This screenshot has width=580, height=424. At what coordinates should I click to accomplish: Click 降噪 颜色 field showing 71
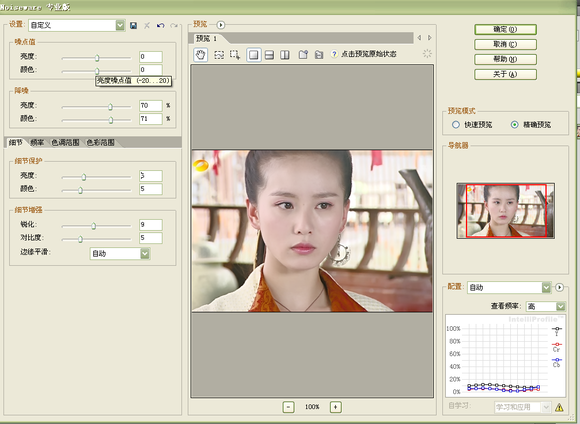(x=151, y=119)
